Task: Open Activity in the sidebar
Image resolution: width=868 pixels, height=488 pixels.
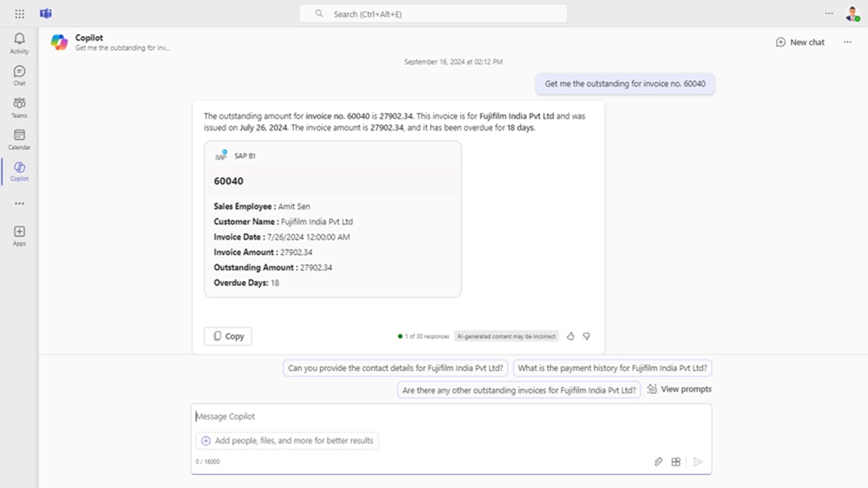Action: [20, 43]
